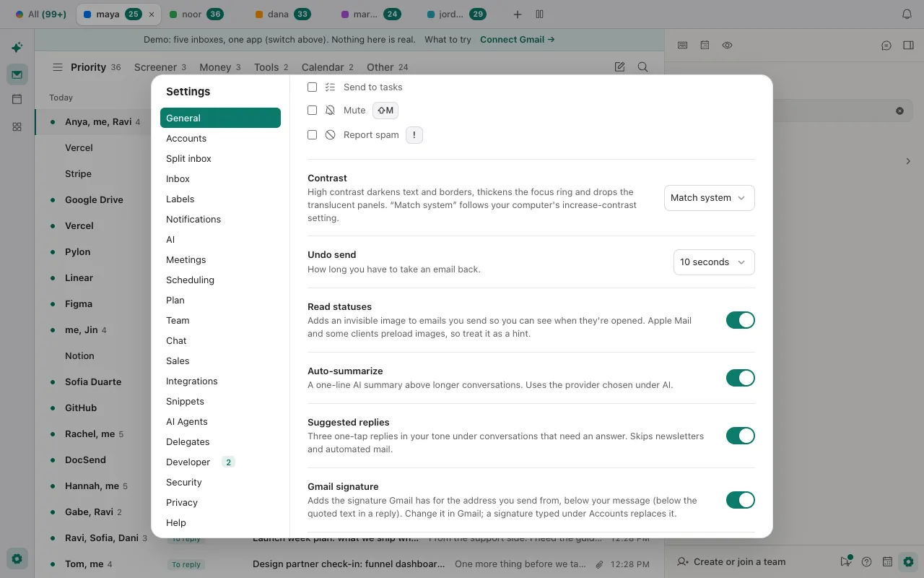Click the compose pencil icon
Image resolution: width=924 pixels, height=578 pixels.
(x=619, y=67)
